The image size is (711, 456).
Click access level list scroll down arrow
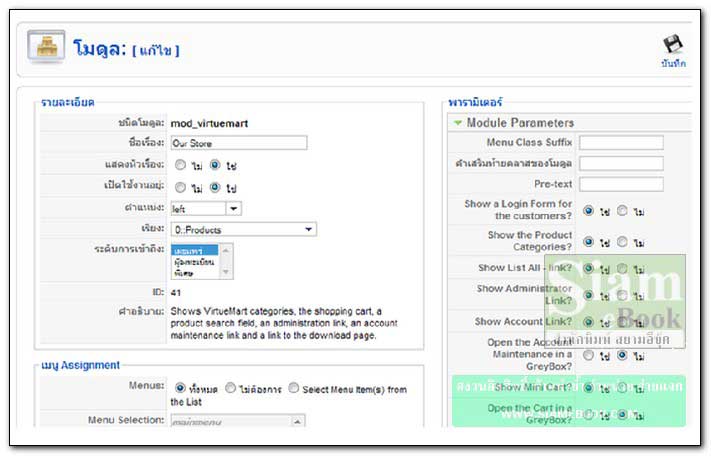[225, 272]
